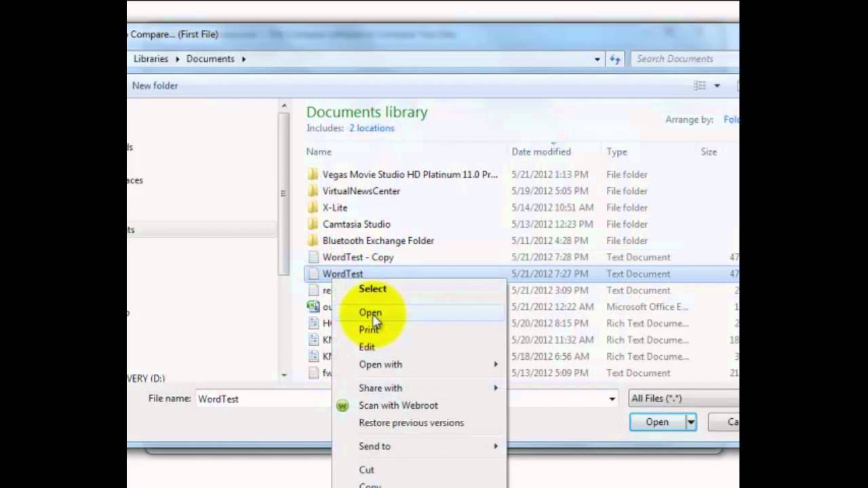The height and width of the screenshot is (488, 868).
Task: Select the Bluetooth Exchange Folder name
Action: coord(378,241)
